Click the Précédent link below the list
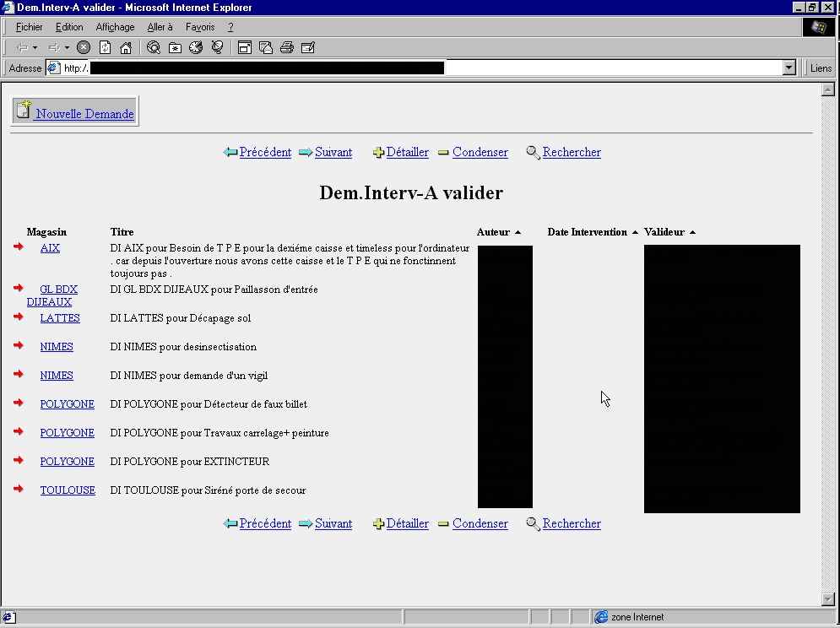The height and width of the screenshot is (628, 840). pyautogui.click(x=265, y=523)
